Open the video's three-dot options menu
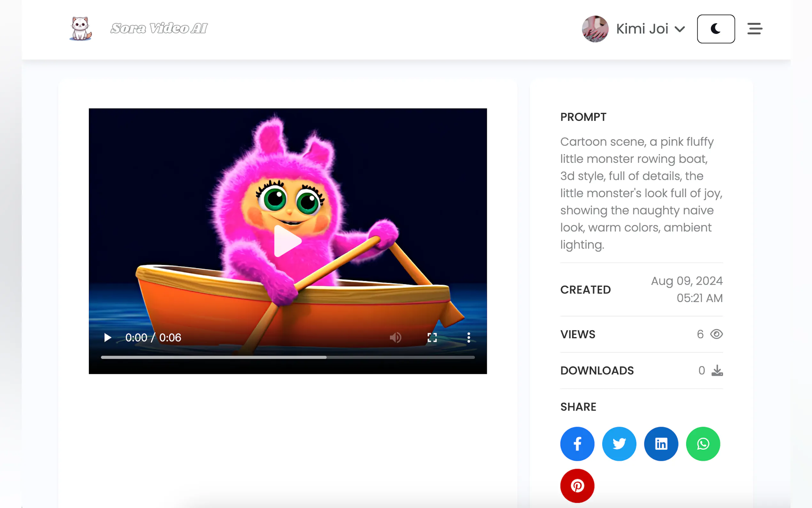The image size is (812, 508). click(469, 337)
